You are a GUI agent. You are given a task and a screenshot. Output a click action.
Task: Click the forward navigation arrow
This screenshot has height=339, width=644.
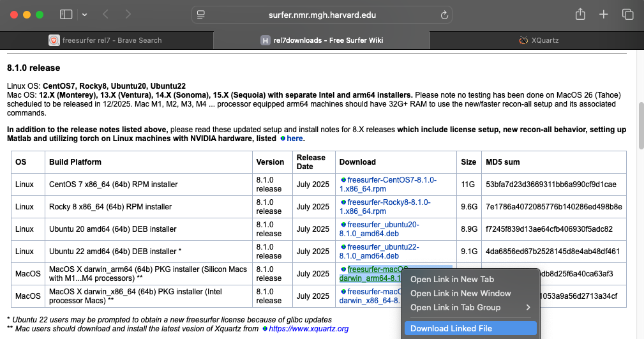[x=128, y=14]
